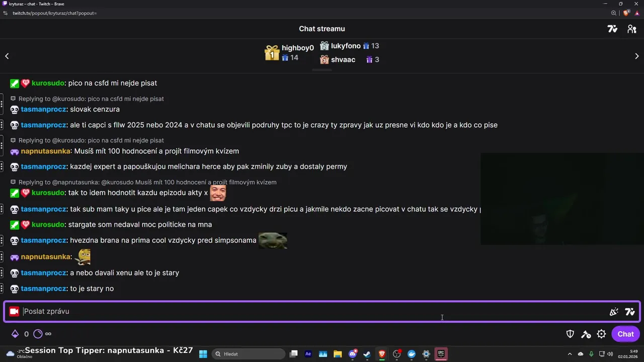The image size is (644, 362).
Task: Open volume control in system tray
Action: [x=610, y=354]
